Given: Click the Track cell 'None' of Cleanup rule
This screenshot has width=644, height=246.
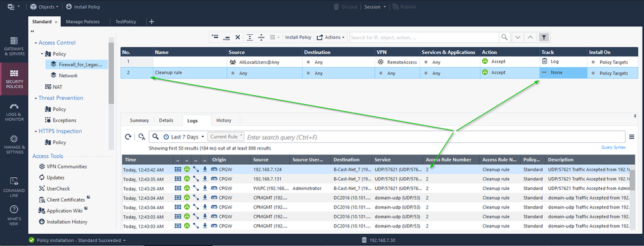Looking at the screenshot, I should (563, 73).
